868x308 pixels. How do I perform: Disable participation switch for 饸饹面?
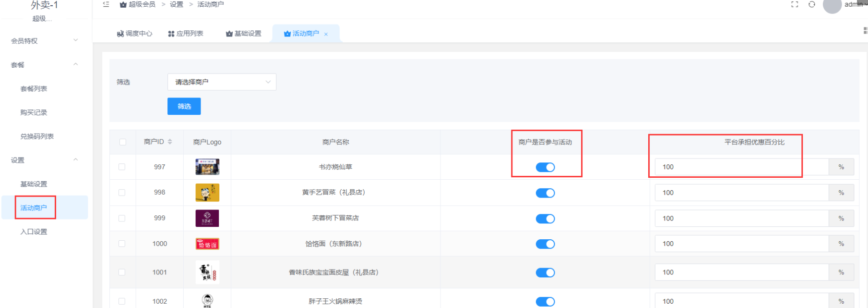coord(545,244)
